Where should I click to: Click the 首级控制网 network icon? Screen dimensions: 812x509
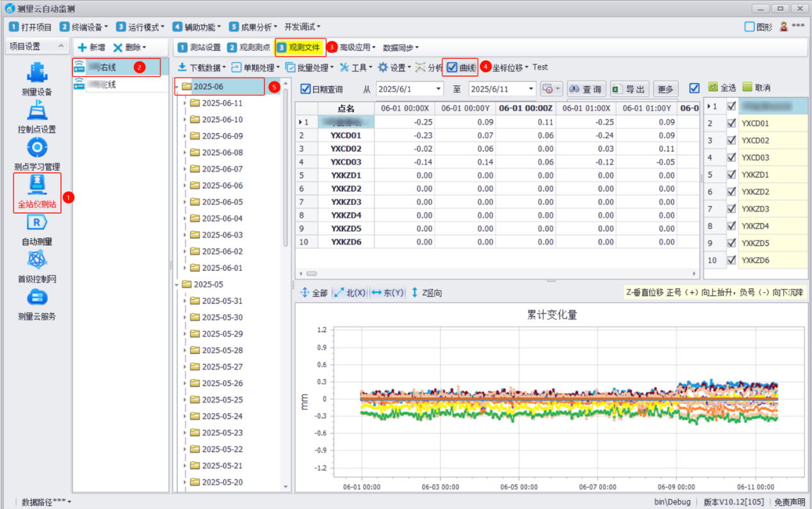click(x=37, y=261)
